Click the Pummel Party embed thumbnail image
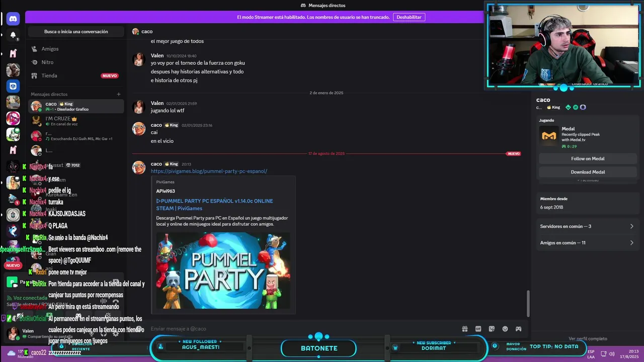Image resolution: width=644 pixels, height=362 pixels. pos(223,270)
